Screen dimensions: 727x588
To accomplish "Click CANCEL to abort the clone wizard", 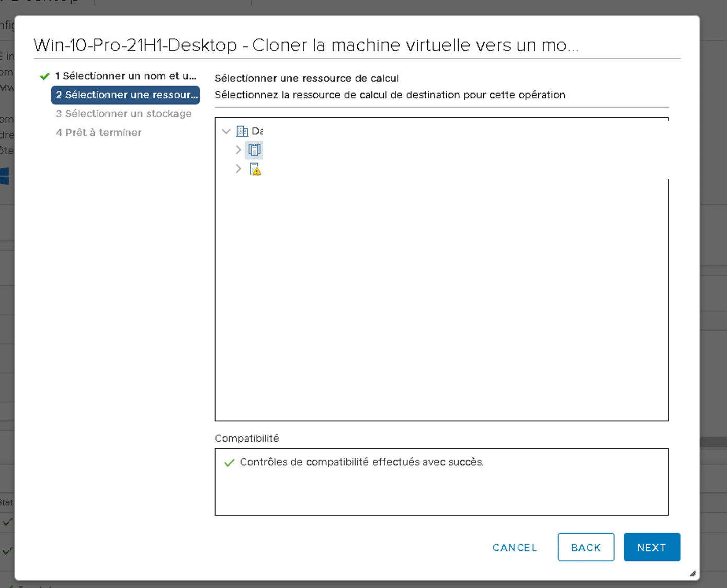I will point(514,547).
